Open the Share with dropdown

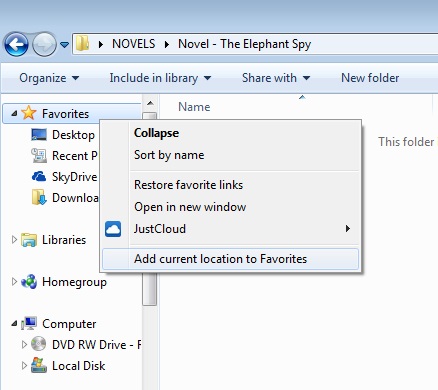(x=276, y=78)
